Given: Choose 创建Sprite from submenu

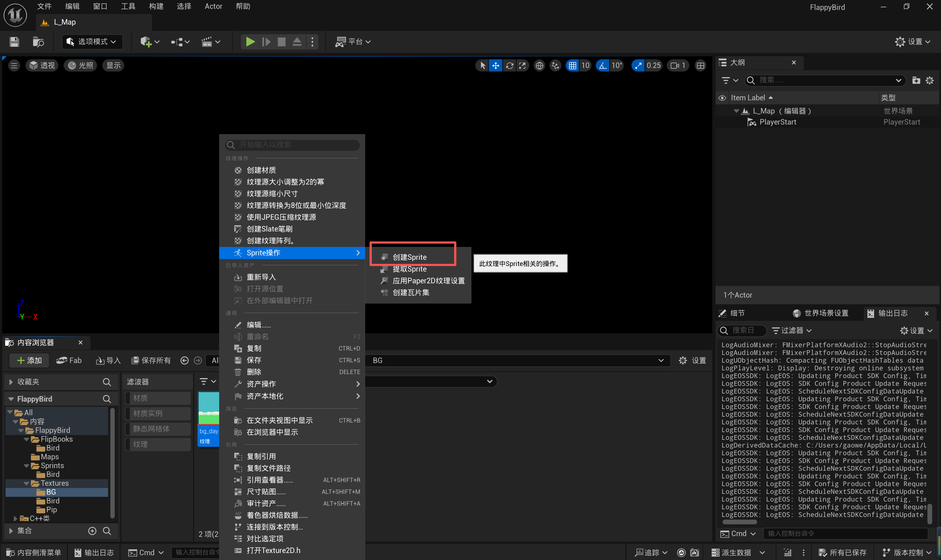Looking at the screenshot, I should [409, 257].
